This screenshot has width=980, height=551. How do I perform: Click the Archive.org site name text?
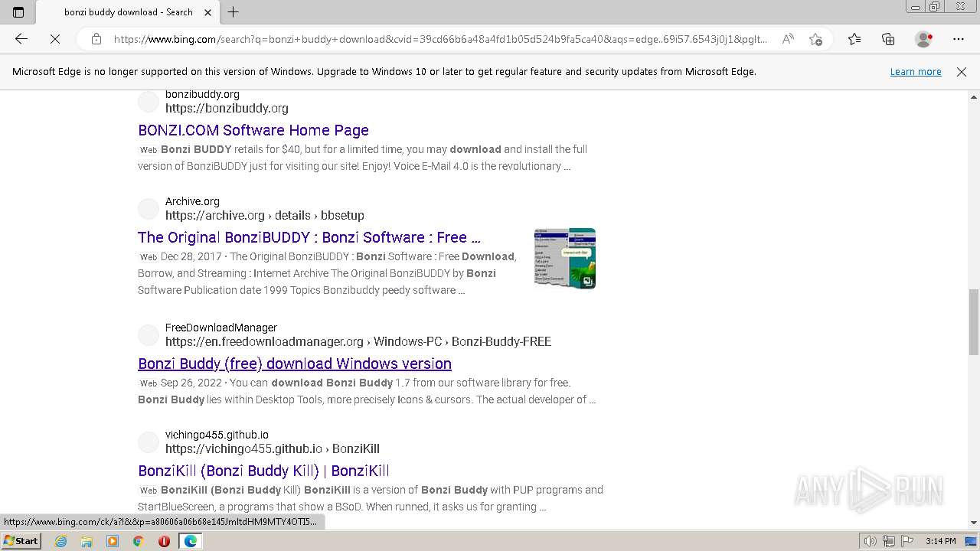192,201
